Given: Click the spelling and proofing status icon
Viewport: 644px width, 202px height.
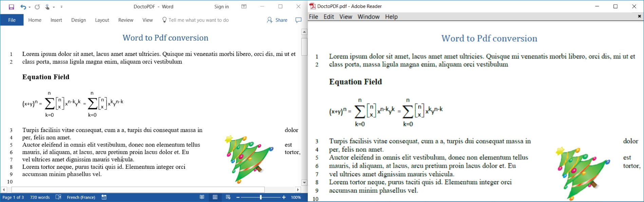Looking at the screenshot, I should 58,197.
